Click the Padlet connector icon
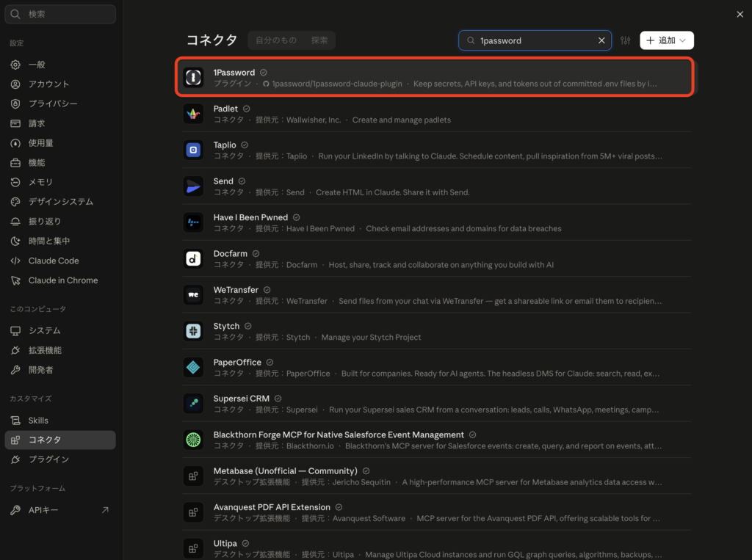The height and width of the screenshot is (560, 752). click(x=193, y=114)
